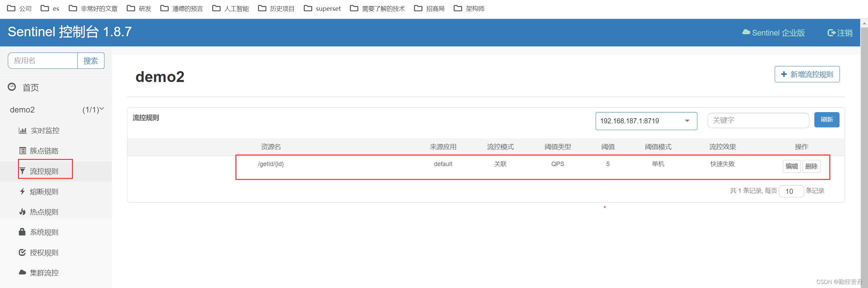The image size is (868, 288).
Task: Open the 招商局 bookmark folder
Action: 429,8
